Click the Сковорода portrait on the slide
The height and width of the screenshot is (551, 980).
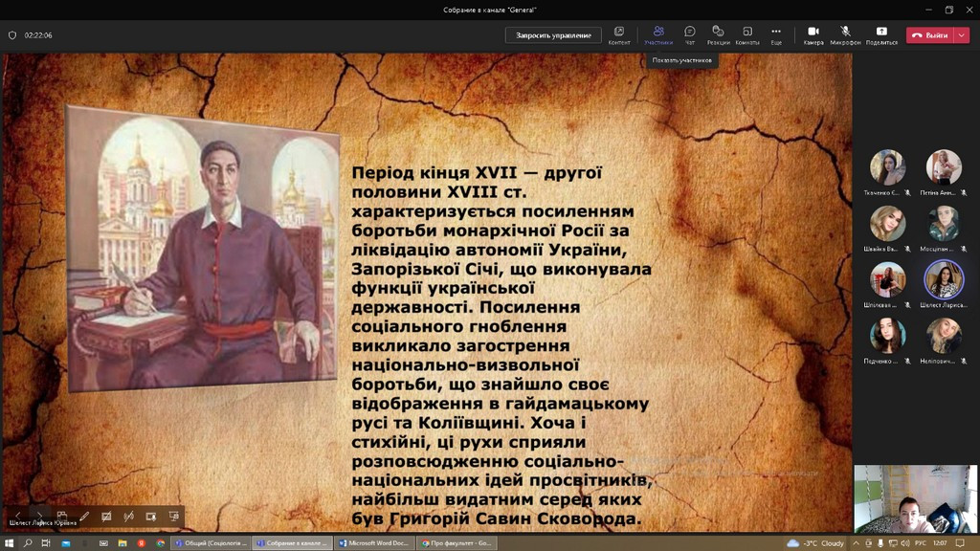point(202,249)
